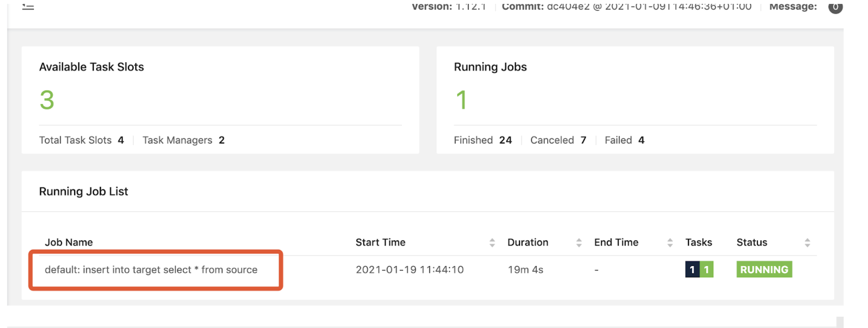Click the Job Name column header
The height and width of the screenshot is (328, 868).
(x=69, y=242)
